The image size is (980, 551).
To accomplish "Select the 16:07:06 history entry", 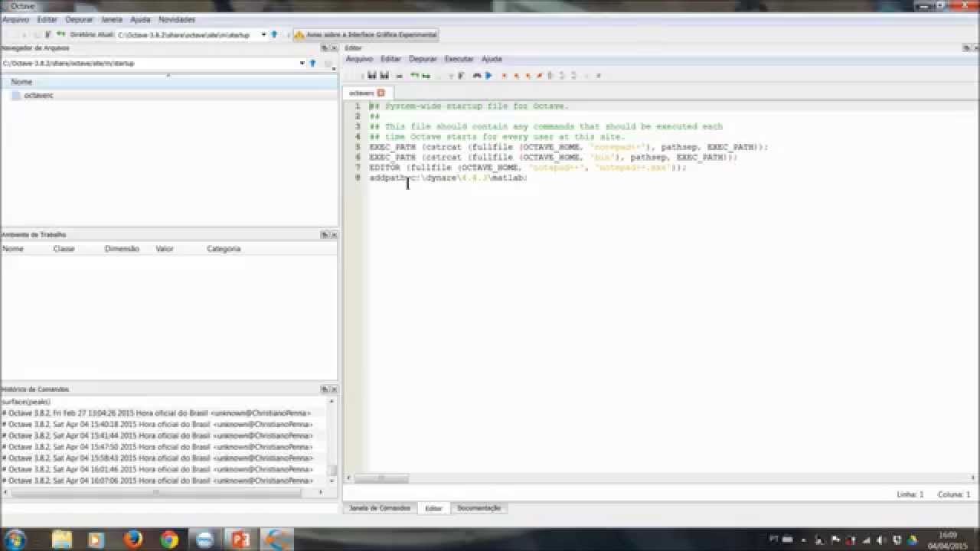I will (157, 481).
